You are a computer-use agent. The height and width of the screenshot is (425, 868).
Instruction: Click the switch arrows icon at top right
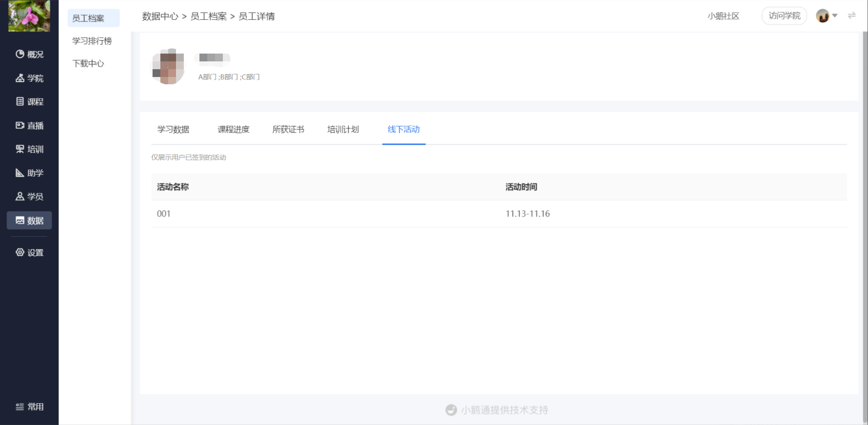(851, 16)
